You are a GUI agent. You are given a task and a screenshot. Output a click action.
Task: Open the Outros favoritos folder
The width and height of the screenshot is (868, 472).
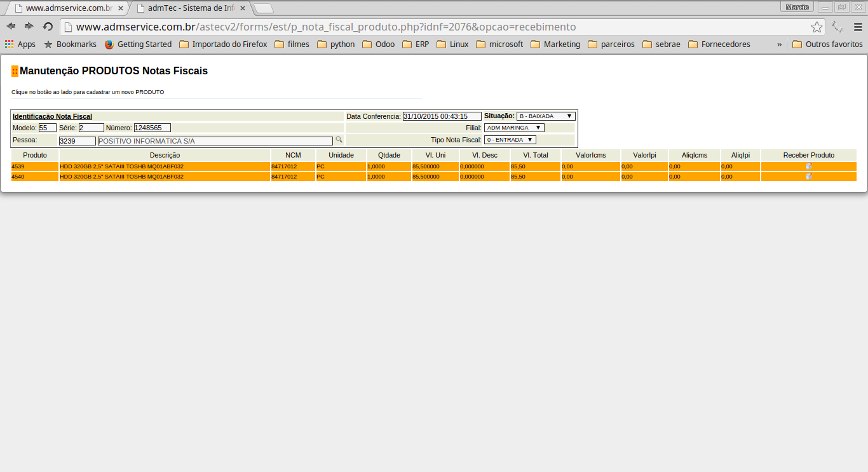coord(827,44)
